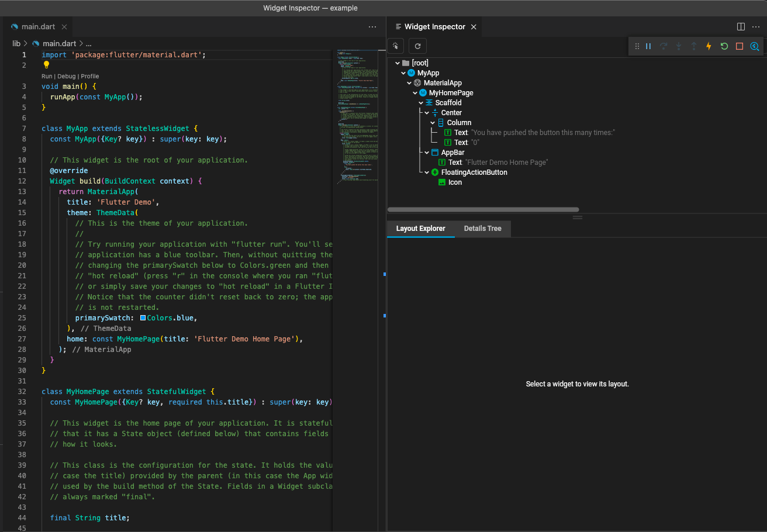Collapse the [root] tree node
767x532 pixels.
point(398,63)
